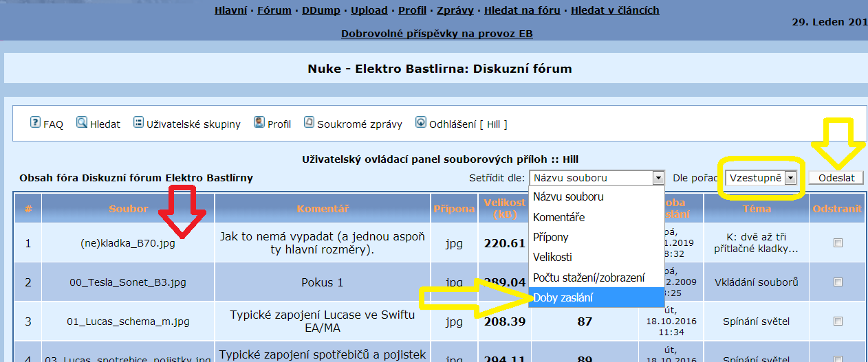Image resolution: width=868 pixels, height=362 pixels.
Task: Open the Setřídit dle dropdown arrow
Action: click(x=658, y=178)
